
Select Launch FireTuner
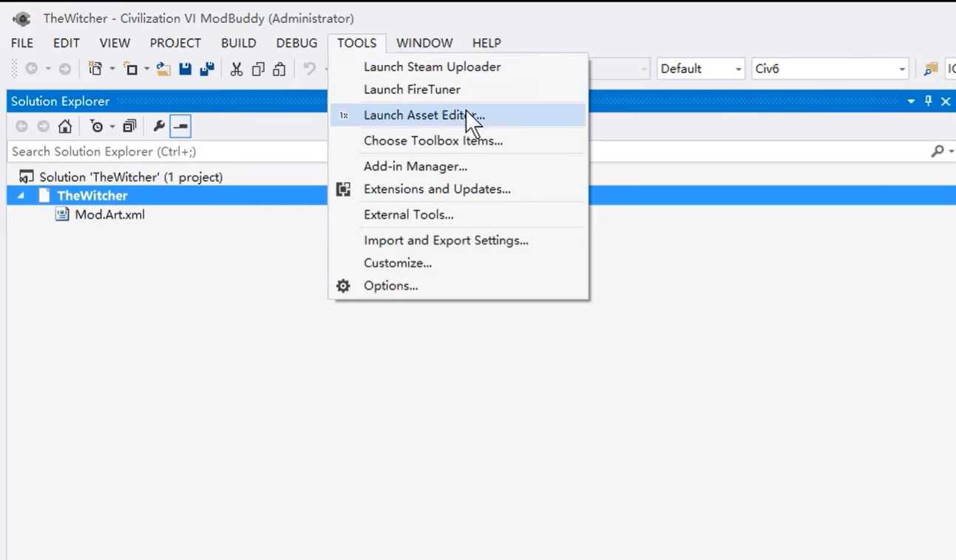click(x=458, y=89)
